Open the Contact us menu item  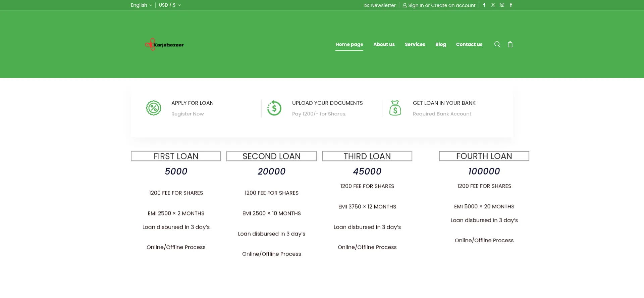[469, 44]
